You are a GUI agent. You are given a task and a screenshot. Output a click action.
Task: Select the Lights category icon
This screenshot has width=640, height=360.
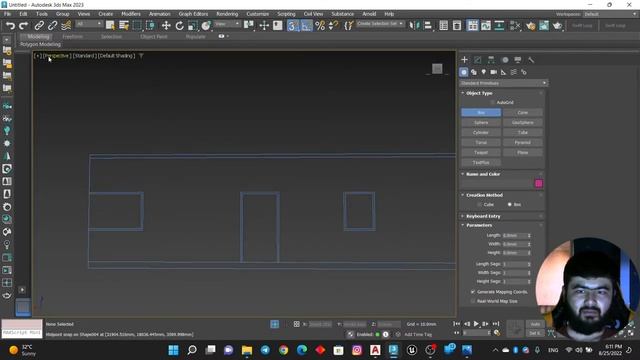click(x=484, y=72)
